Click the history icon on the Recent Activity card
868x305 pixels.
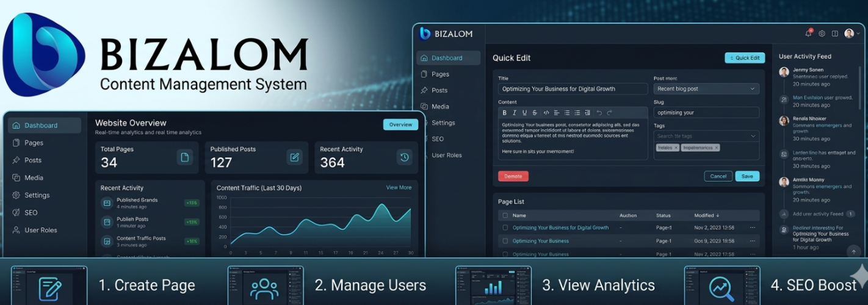coord(404,157)
